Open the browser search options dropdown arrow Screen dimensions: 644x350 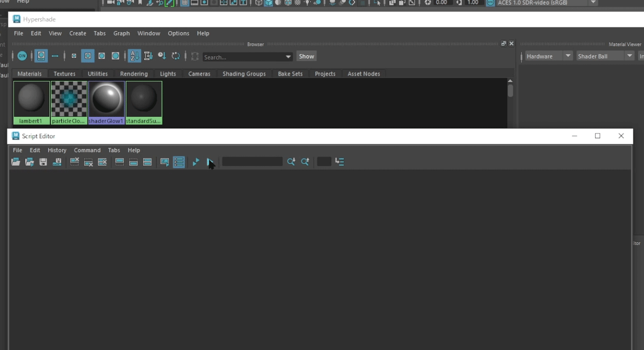(288, 57)
